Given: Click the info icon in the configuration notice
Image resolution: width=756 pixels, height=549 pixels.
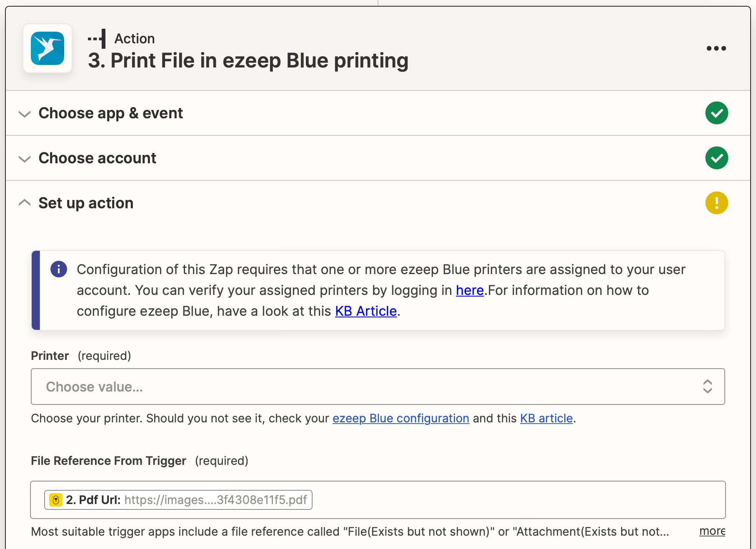Looking at the screenshot, I should (59, 269).
